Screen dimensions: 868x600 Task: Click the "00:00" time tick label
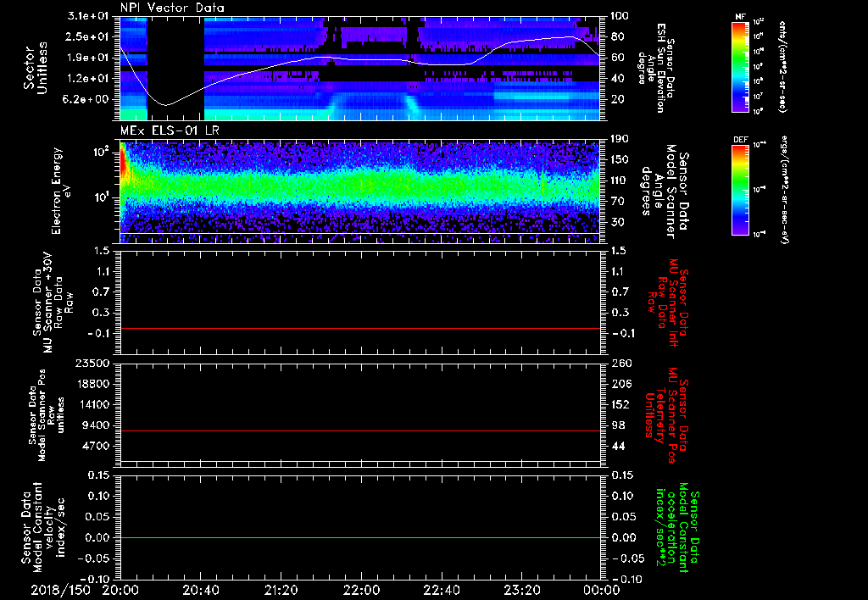tap(602, 590)
